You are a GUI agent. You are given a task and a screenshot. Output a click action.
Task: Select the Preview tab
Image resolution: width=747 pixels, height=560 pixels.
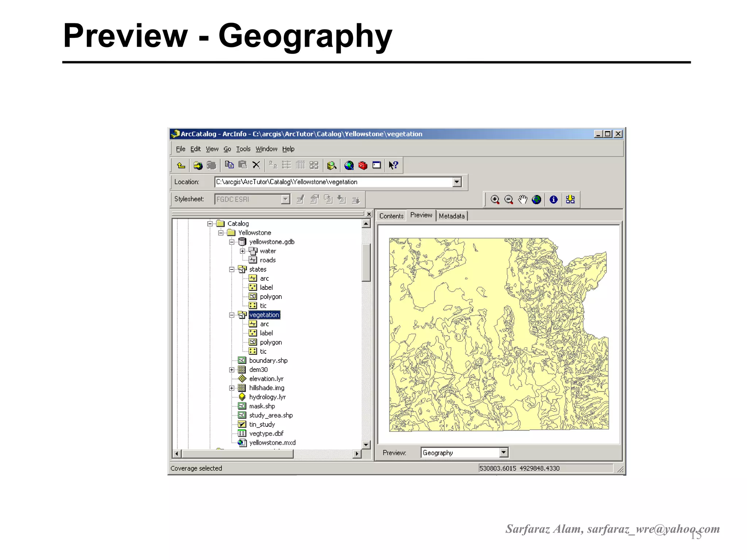(421, 215)
